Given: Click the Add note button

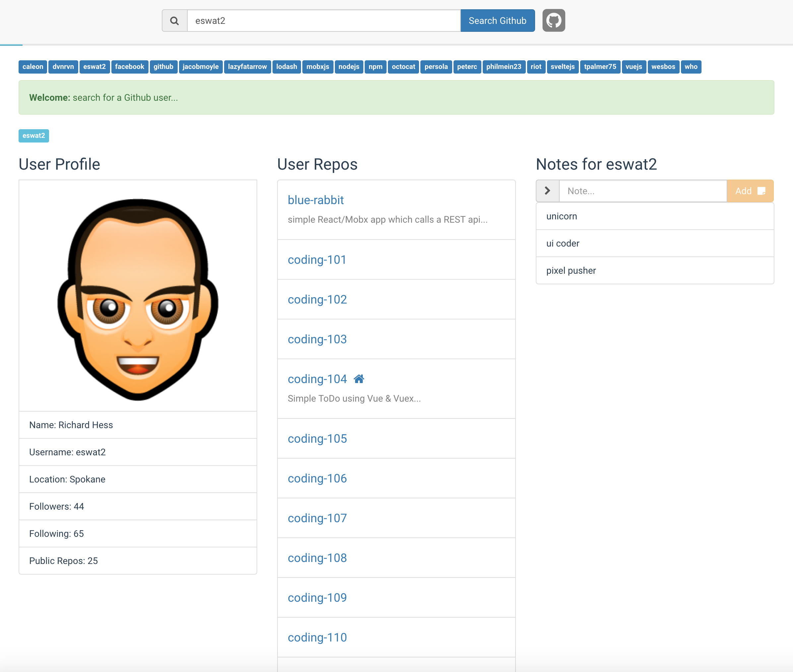Looking at the screenshot, I should click(x=749, y=191).
